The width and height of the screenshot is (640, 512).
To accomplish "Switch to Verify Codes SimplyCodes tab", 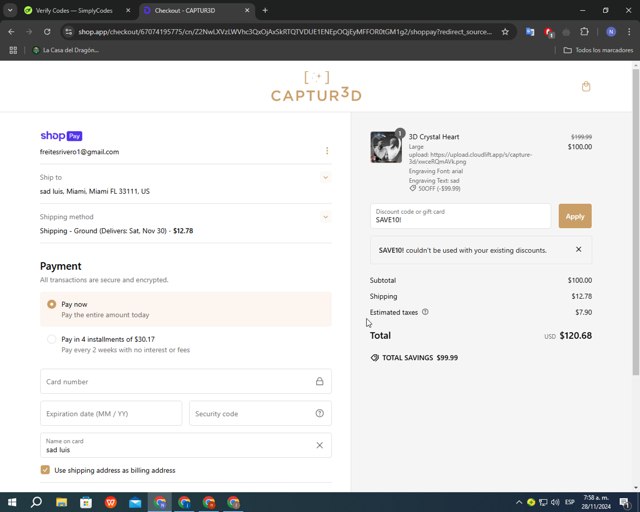I will point(73,11).
